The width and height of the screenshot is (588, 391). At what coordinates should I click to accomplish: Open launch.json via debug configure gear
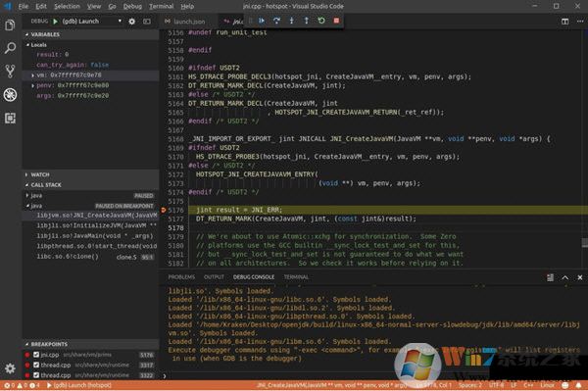pos(131,22)
